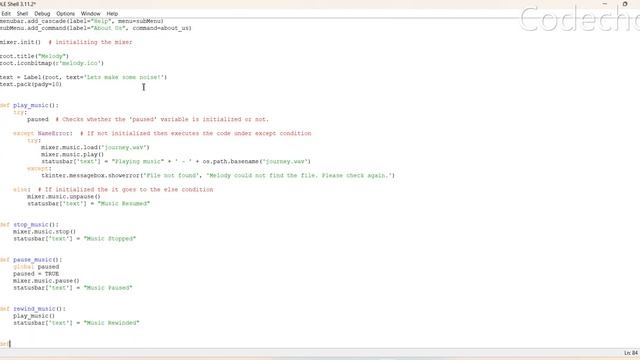Click the 'Checks whether the paused variable' comment

(x=162, y=119)
